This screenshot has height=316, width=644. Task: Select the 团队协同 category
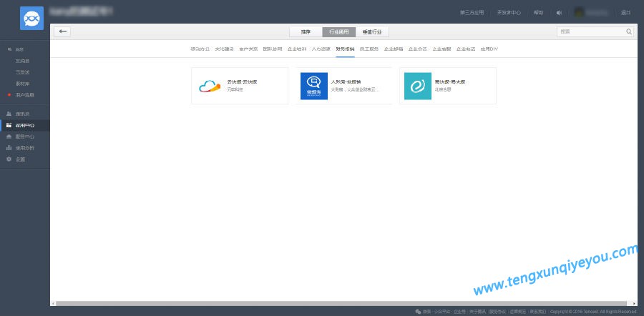(x=273, y=49)
